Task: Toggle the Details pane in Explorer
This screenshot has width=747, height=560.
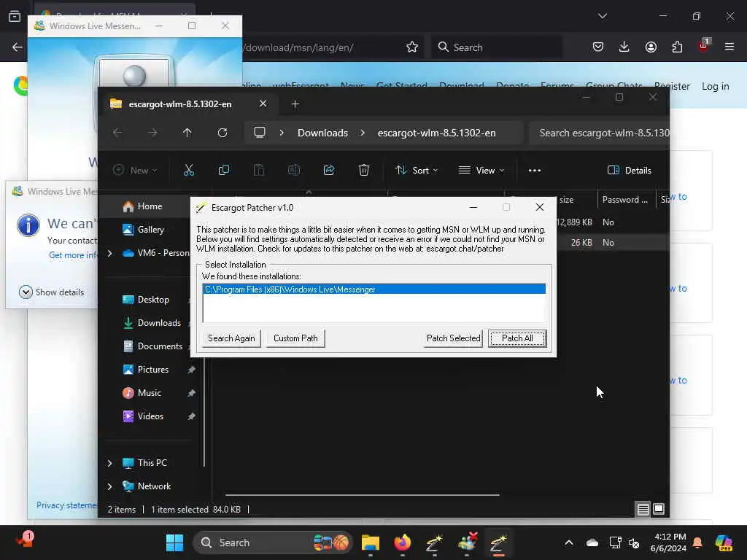Action: coord(630,170)
